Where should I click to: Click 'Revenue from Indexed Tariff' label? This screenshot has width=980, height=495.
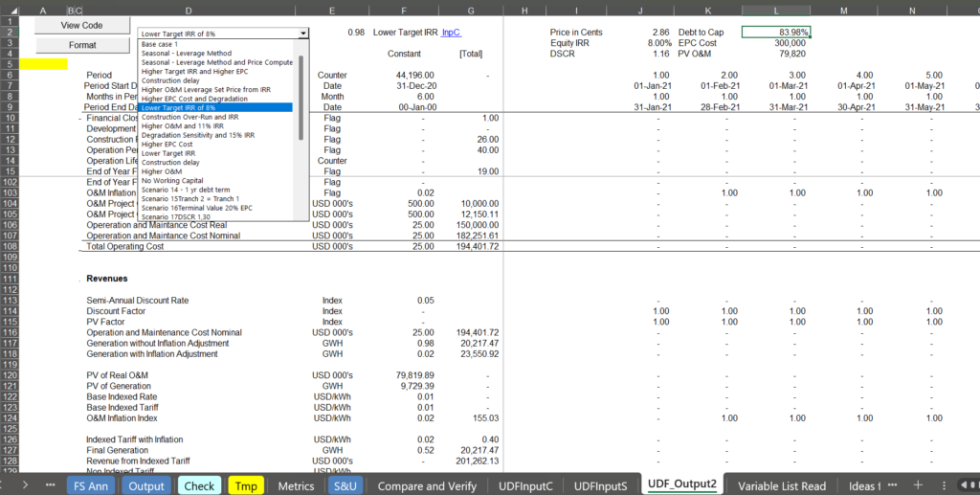coord(139,461)
